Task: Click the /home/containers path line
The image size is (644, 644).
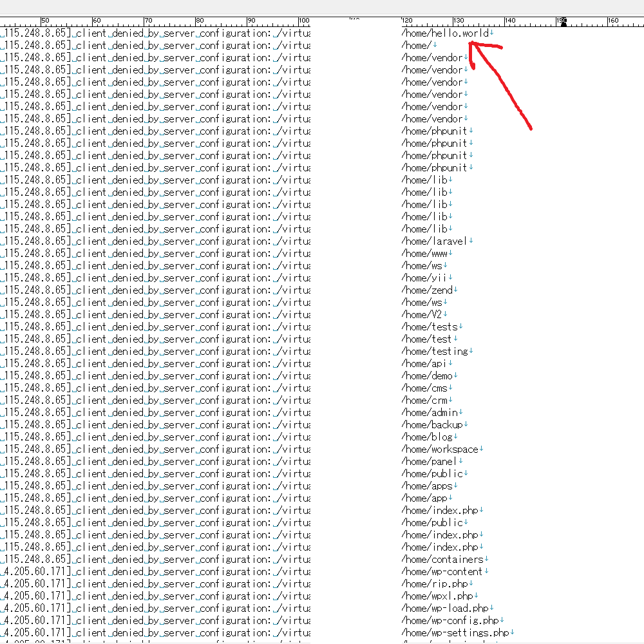Action: coord(442,560)
